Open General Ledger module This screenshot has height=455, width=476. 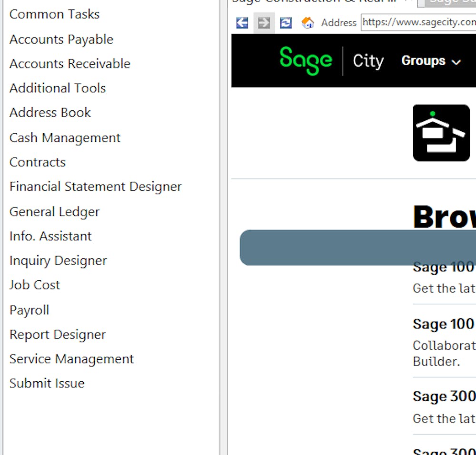coord(54,212)
